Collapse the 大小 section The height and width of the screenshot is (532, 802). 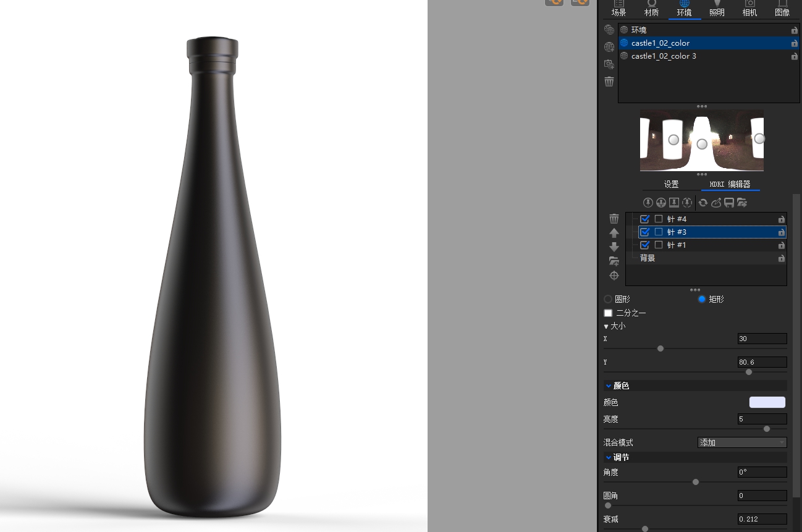click(x=607, y=326)
